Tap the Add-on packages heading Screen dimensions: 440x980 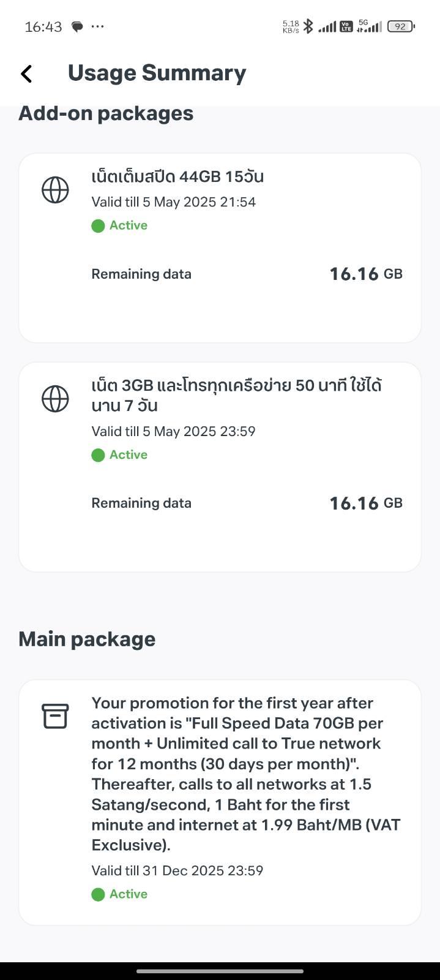[x=106, y=113]
